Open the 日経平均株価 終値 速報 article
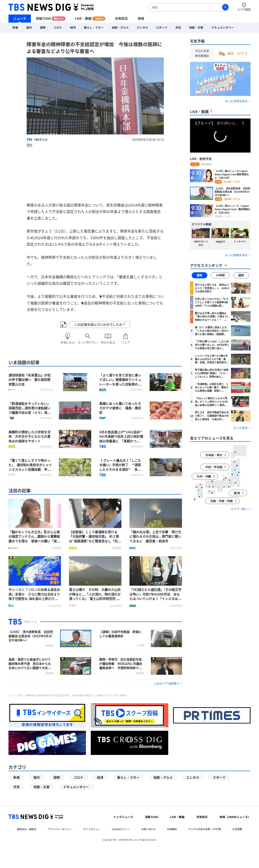The width and height of the screenshot is (259, 868). [x=141, y=638]
